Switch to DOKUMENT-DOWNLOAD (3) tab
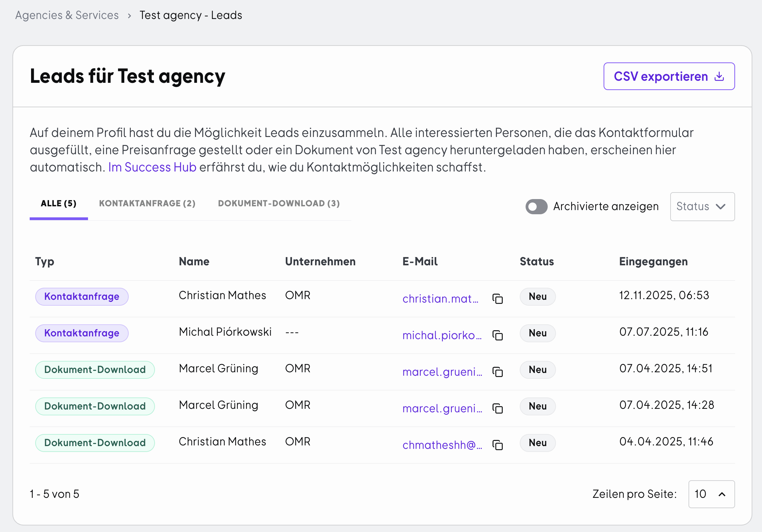 279,204
